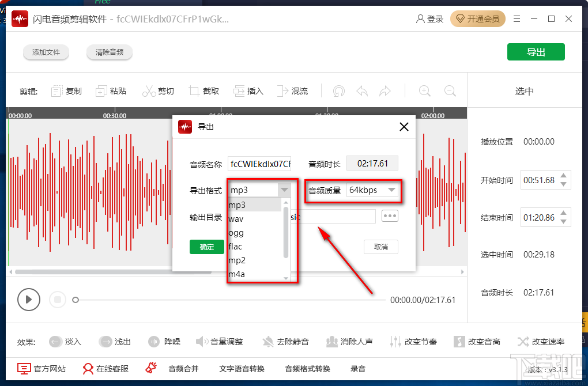
Task: Choose m4a from the format list
Action: 255,274
